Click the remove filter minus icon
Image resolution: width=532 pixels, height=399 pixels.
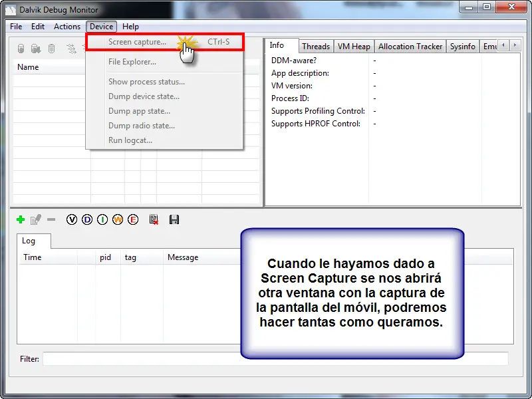pyautogui.click(x=51, y=219)
